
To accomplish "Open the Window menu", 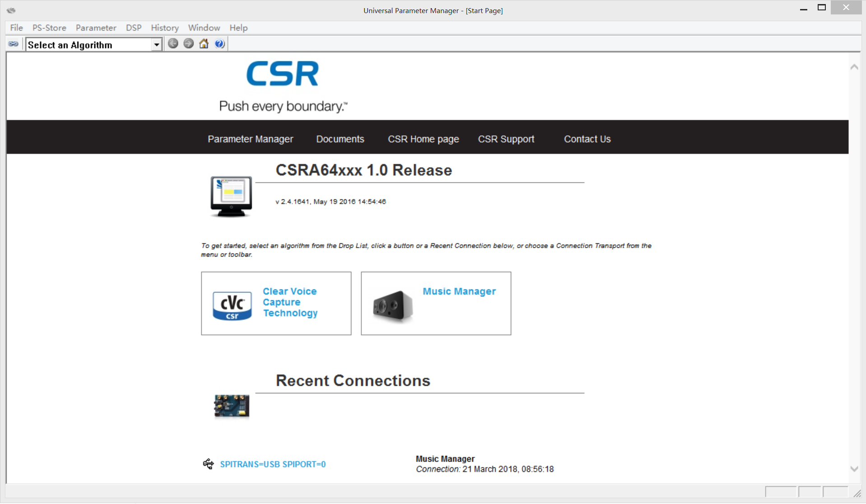I will (x=204, y=28).
